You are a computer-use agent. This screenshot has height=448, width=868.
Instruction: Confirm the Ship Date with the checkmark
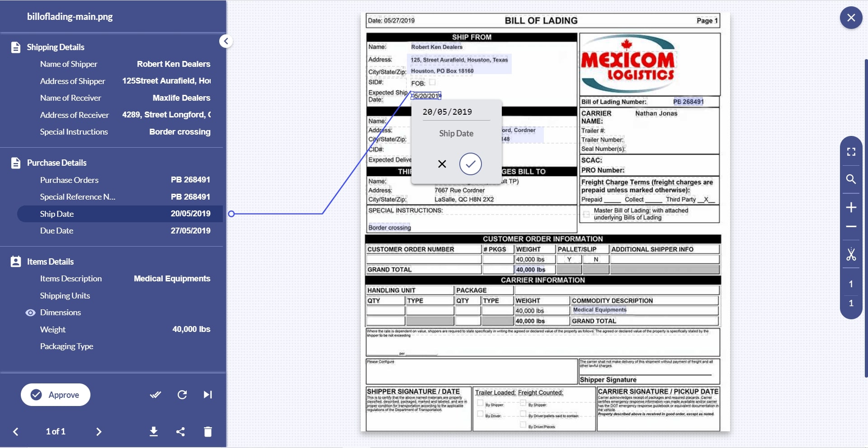pyautogui.click(x=470, y=164)
